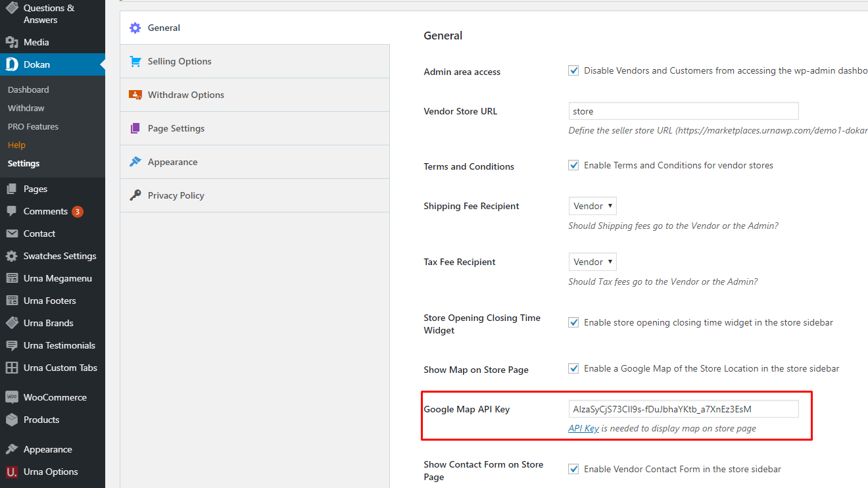The image size is (868, 488).
Task: Click the Urna Testimonials icon
Action: 12,345
